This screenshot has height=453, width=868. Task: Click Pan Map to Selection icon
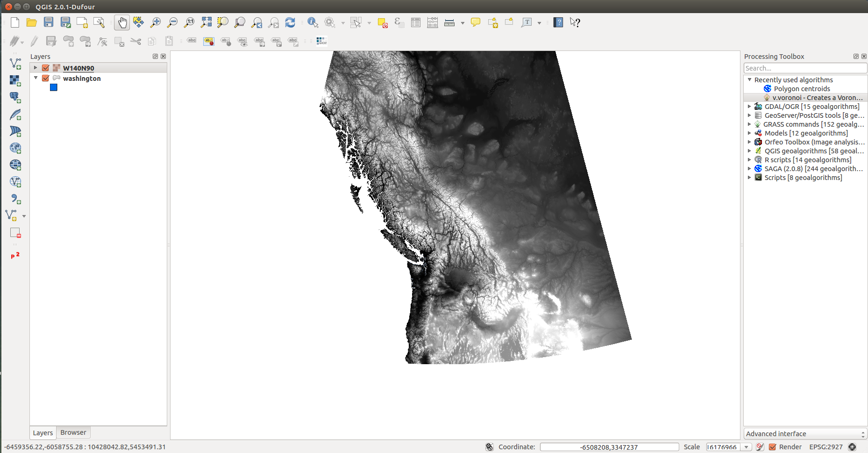pyautogui.click(x=139, y=22)
